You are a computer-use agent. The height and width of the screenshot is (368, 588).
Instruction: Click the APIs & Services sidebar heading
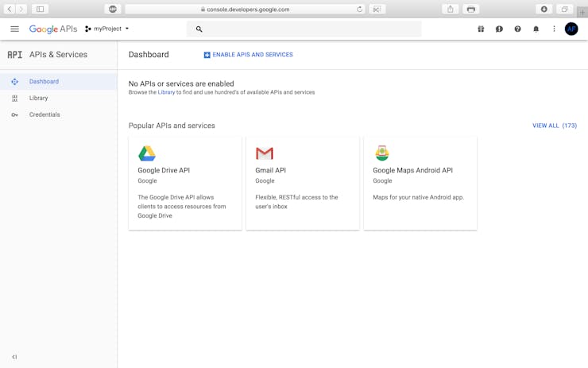(x=58, y=55)
